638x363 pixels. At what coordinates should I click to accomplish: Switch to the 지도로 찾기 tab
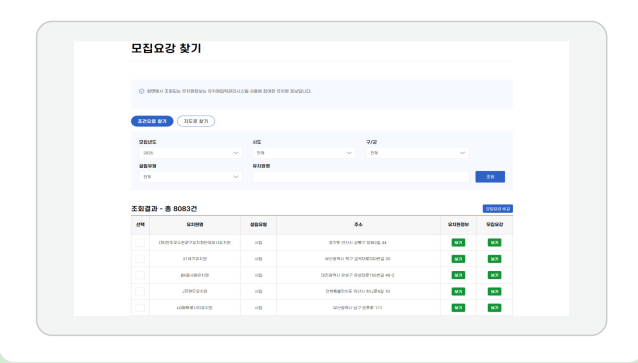196,121
